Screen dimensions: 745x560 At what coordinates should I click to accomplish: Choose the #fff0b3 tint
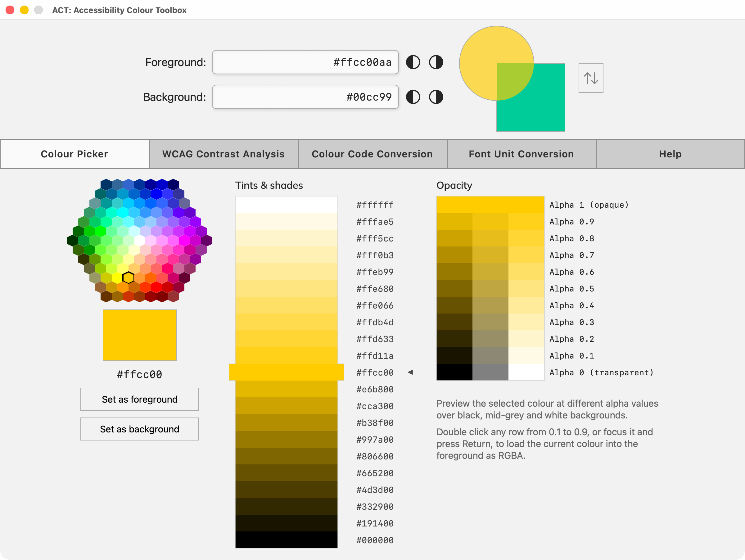coord(286,255)
